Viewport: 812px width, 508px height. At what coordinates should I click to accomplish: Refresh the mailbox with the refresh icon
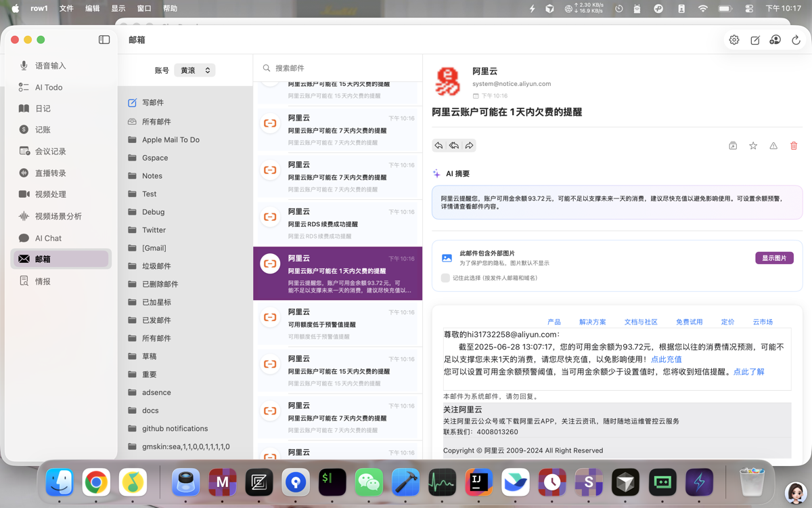tap(795, 40)
